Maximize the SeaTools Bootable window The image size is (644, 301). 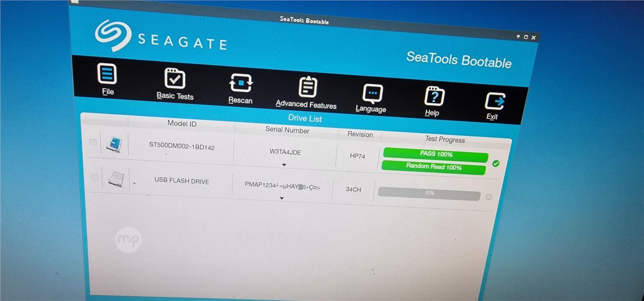click(526, 37)
